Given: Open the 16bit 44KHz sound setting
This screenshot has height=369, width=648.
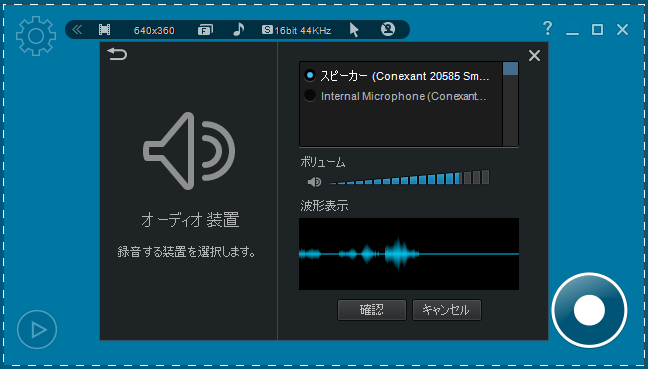Looking at the screenshot, I should [x=296, y=30].
